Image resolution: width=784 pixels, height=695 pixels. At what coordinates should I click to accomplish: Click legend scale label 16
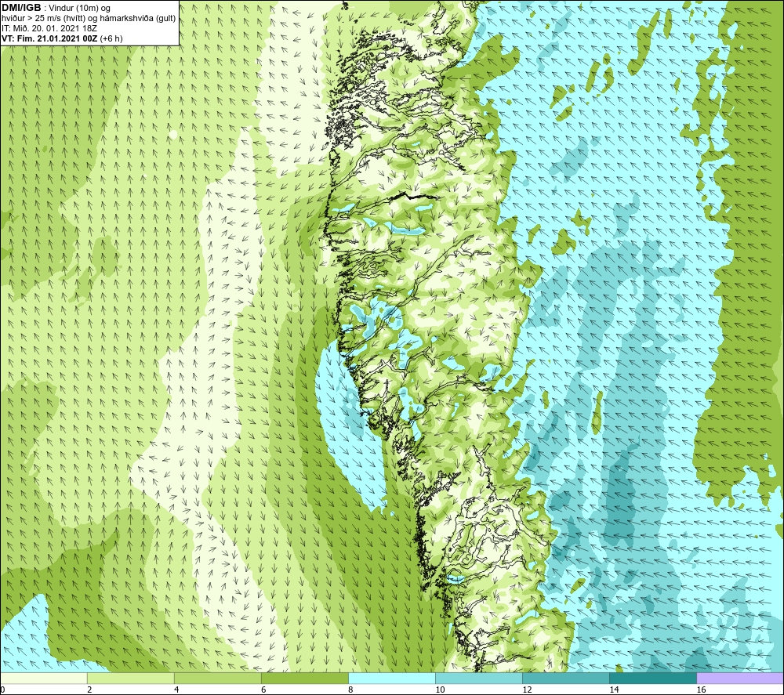(x=701, y=690)
